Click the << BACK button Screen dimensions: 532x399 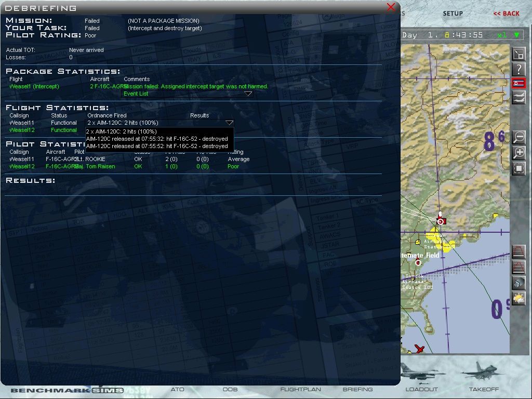click(506, 14)
